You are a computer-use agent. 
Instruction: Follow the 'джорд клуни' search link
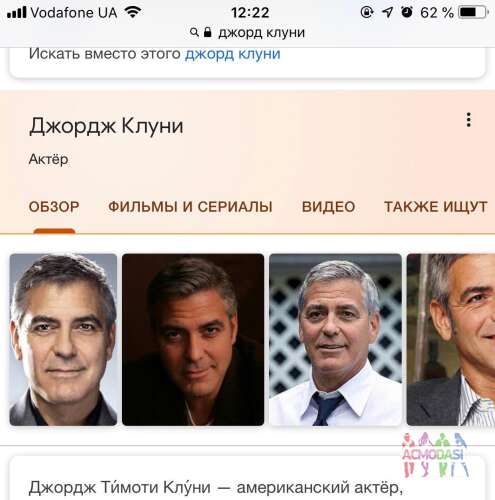pyautogui.click(x=233, y=54)
